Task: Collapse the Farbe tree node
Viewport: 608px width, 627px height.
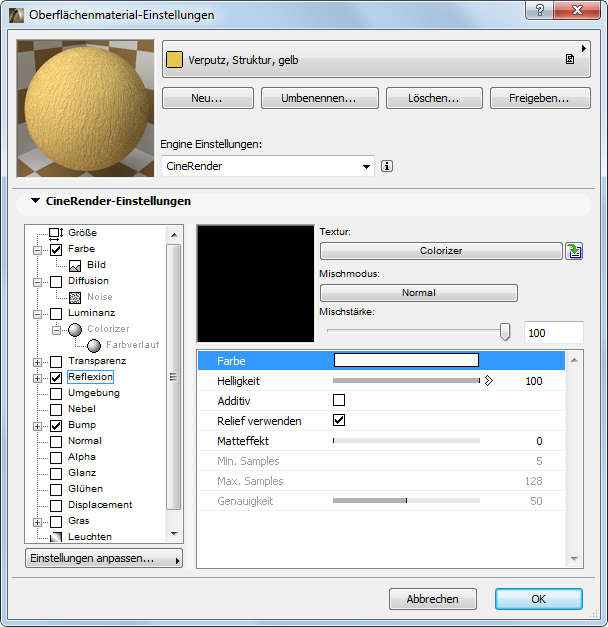Action: click(x=37, y=250)
